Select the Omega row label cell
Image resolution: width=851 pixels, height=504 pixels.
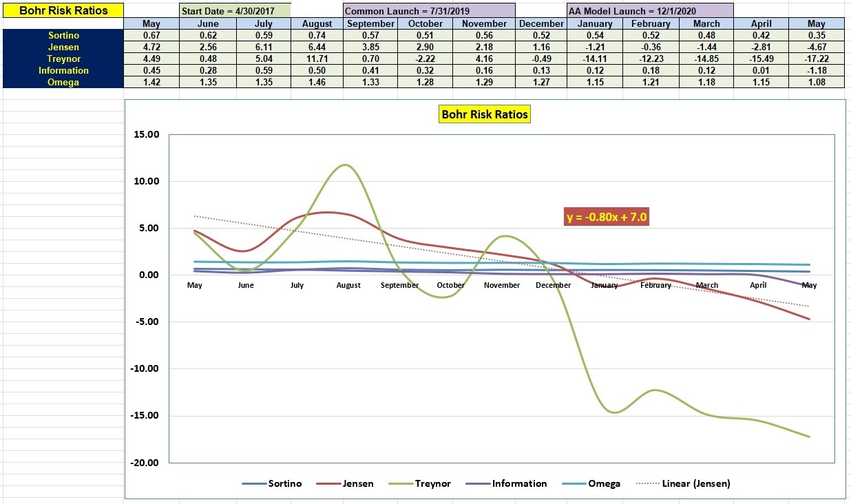[x=63, y=82]
